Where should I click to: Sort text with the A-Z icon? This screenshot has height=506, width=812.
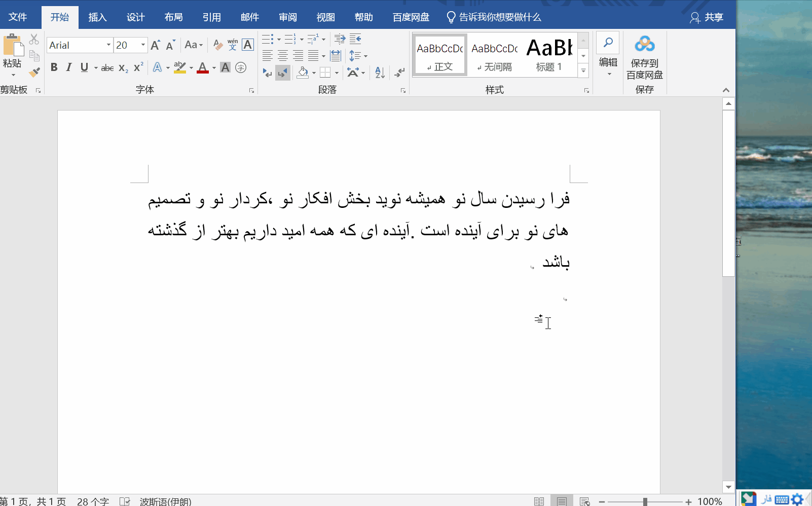point(380,73)
